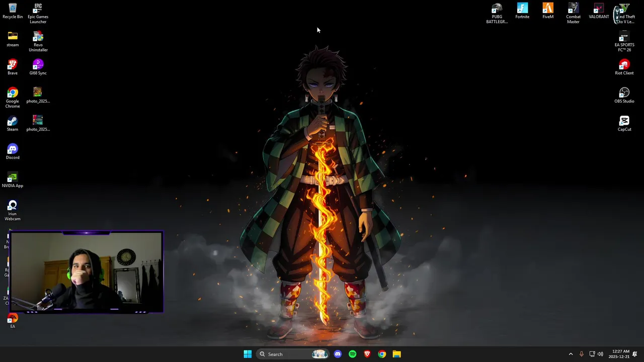Viewport: 644px width, 362px height.
Task: Click the volume speaker tray icon
Action: 600,354
